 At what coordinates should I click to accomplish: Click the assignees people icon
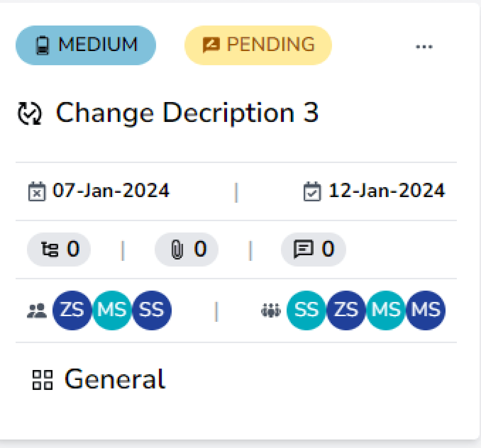(37, 311)
